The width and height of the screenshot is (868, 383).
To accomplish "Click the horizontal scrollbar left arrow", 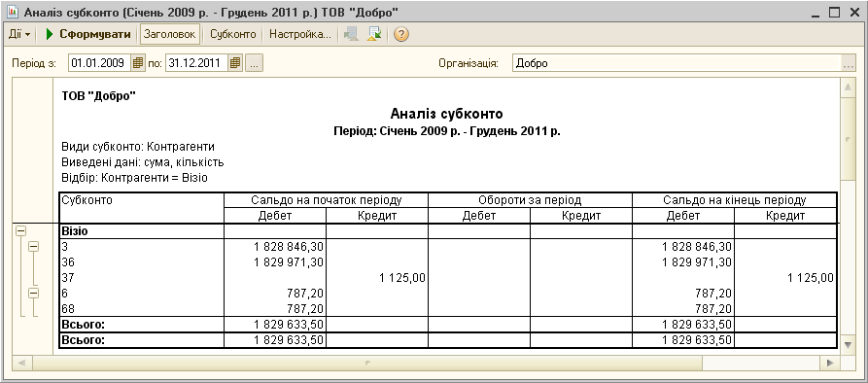I will coord(22,364).
